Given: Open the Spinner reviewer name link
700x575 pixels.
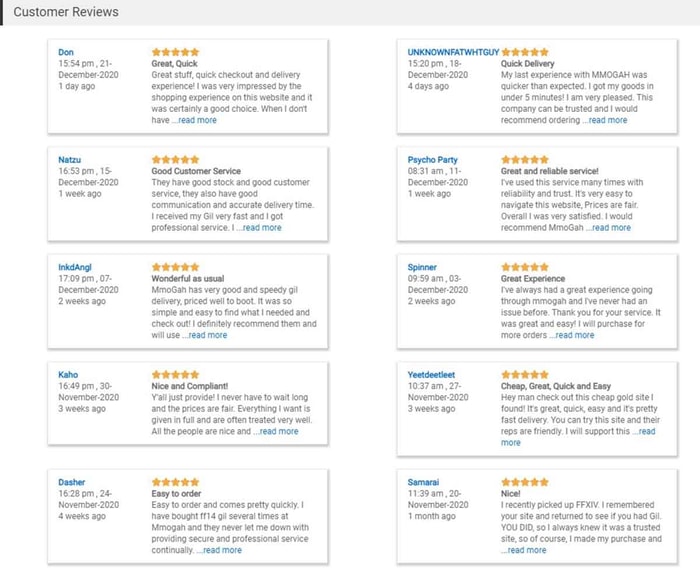Looking at the screenshot, I should [422, 267].
